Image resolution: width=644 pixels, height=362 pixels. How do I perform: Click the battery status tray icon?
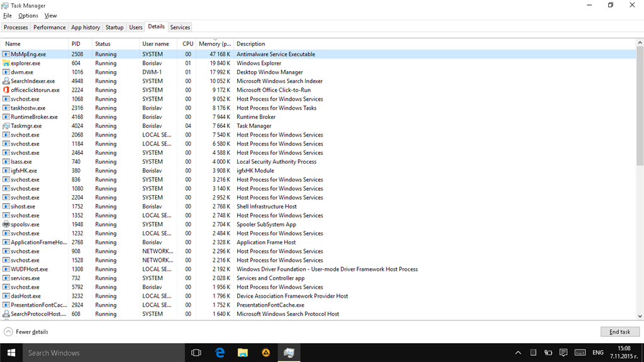click(548, 353)
